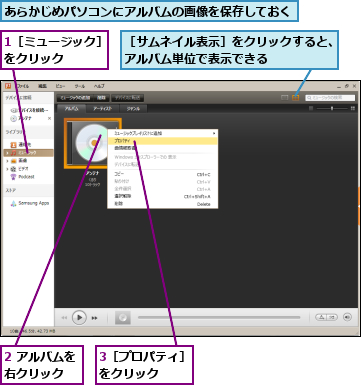Screen dimensions: 361x385
Task: Click the status bar track count text
Action: [33, 331]
